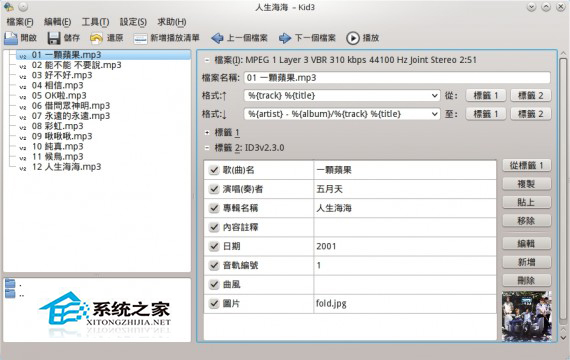Click the picture value fold.jpg cell
The height and width of the screenshot is (360, 570).
pyautogui.click(x=405, y=303)
